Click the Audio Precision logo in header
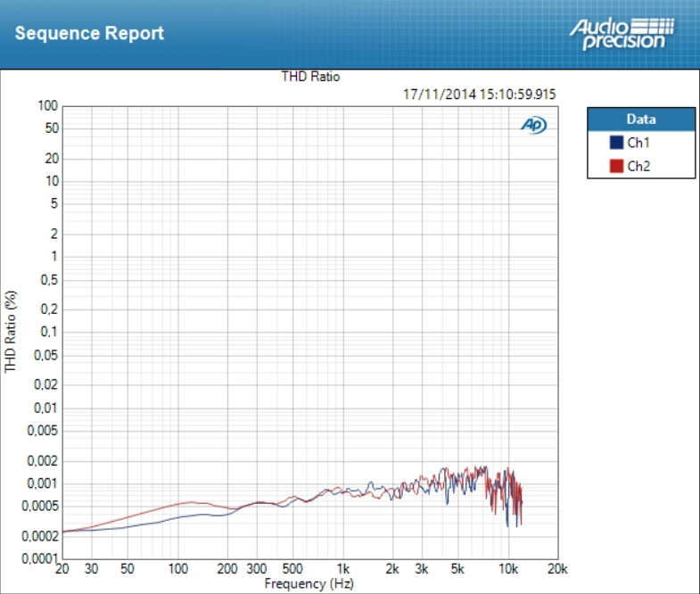 [622, 34]
